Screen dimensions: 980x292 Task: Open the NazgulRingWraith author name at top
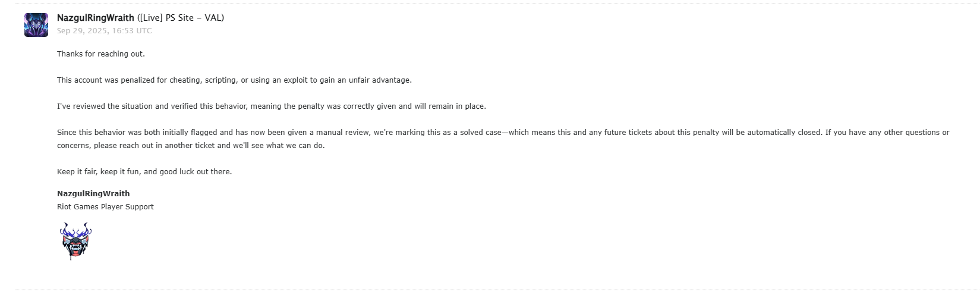[x=95, y=18]
